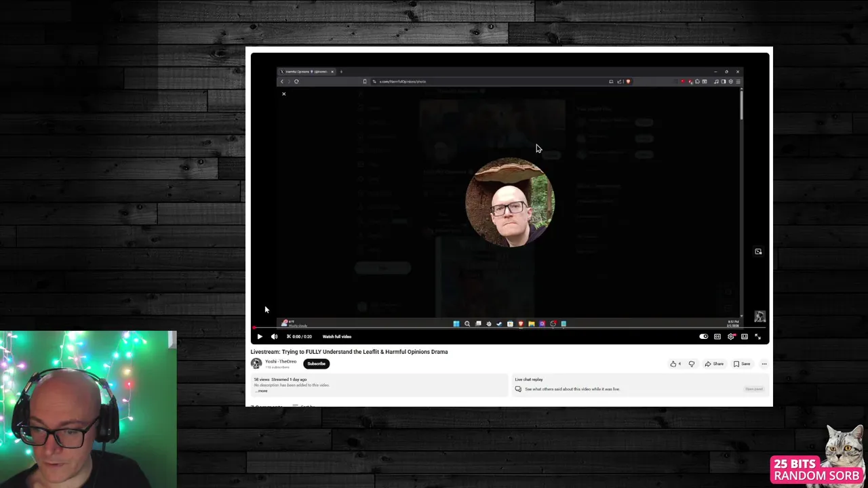
Task: Seek on the red video progress bar
Action: tap(509, 328)
